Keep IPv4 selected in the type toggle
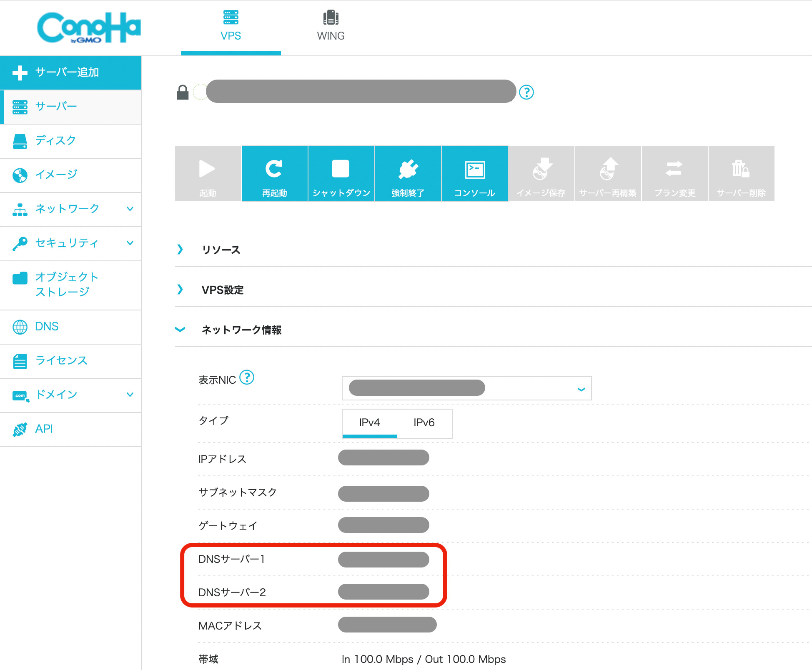The width and height of the screenshot is (812, 670). pos(369,423)
